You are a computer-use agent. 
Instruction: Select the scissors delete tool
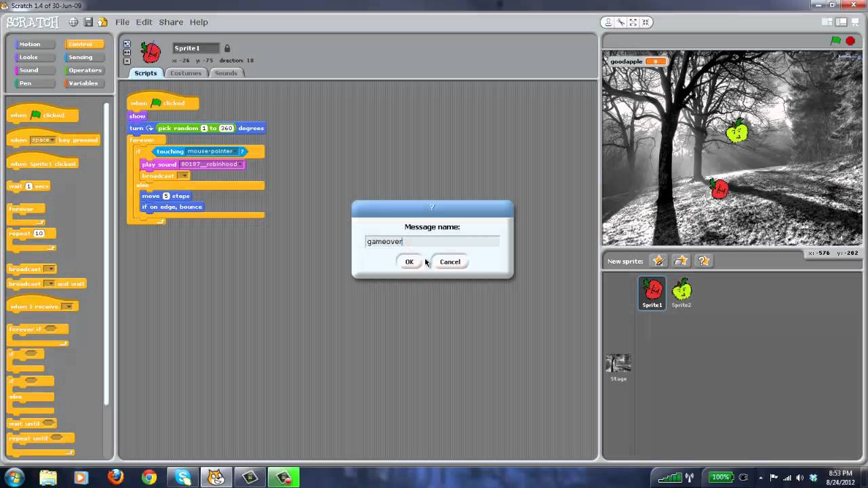pyautogui.click(x=621, y=22)
